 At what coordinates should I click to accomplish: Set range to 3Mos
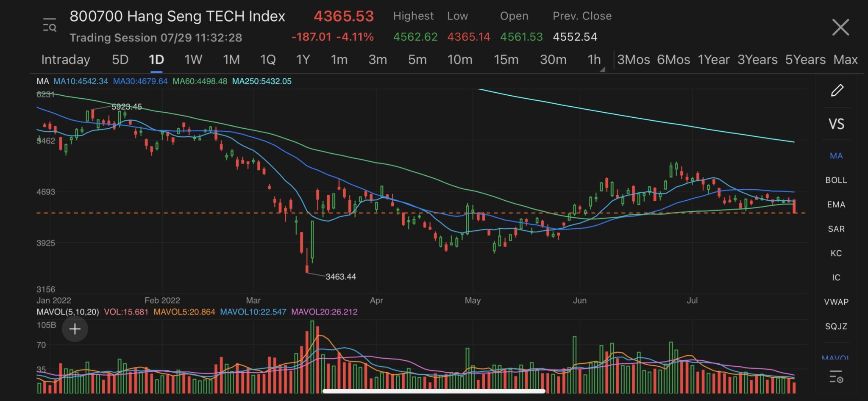point(634,60)
